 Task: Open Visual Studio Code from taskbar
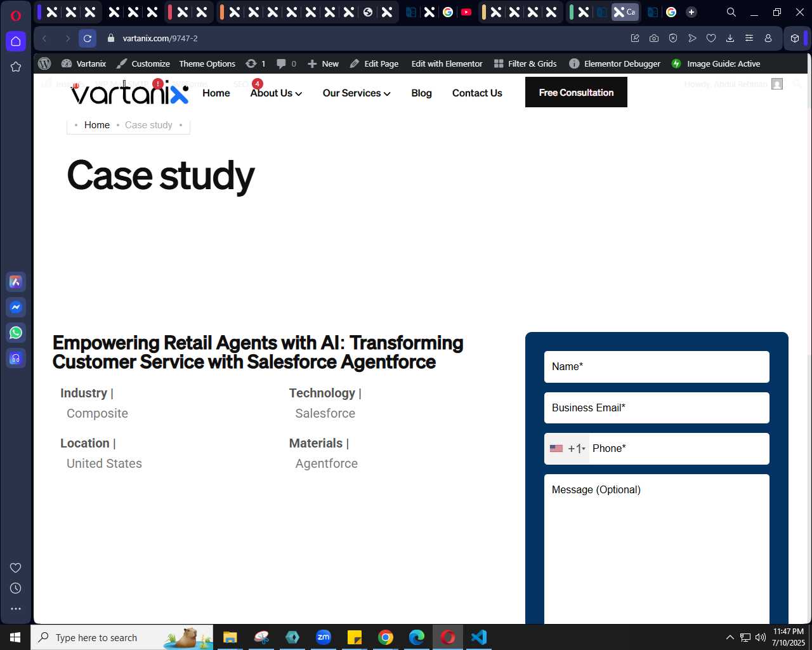pos(479,637)
